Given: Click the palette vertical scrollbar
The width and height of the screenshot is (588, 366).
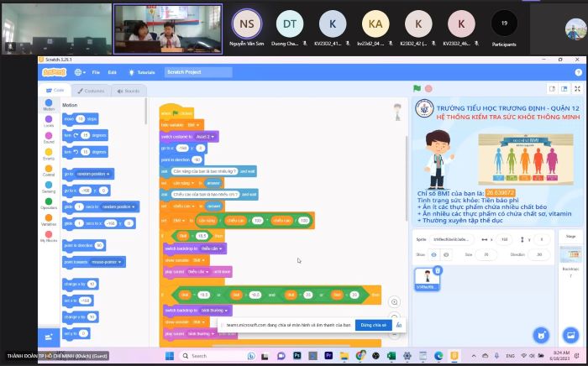Looking at the screenshot, I should click(146, 112).
